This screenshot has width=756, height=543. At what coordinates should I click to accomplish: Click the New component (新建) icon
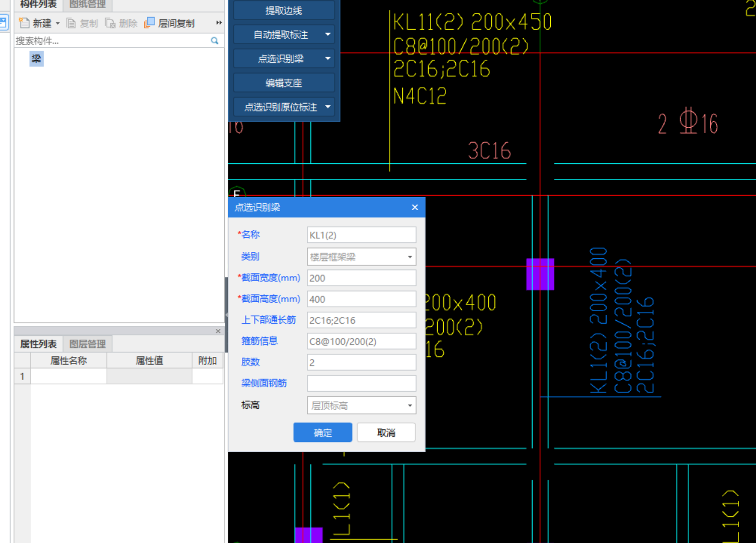tap(24, 23)
